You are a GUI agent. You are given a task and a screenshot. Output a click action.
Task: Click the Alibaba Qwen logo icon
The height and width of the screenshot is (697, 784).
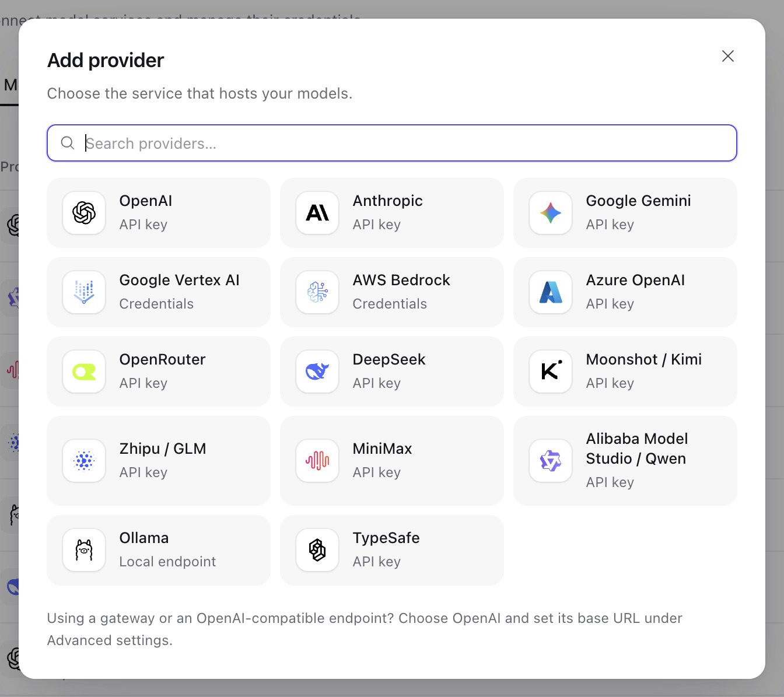click(551, 461)
